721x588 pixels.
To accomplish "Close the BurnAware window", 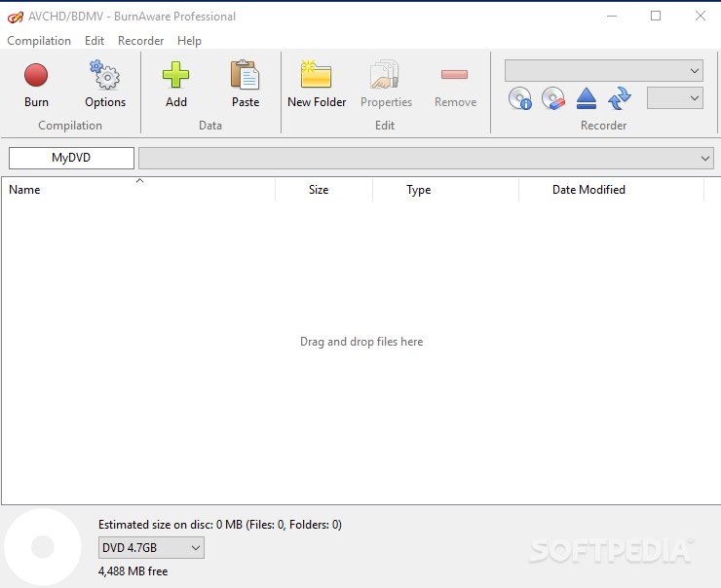I will click(700, 17).
